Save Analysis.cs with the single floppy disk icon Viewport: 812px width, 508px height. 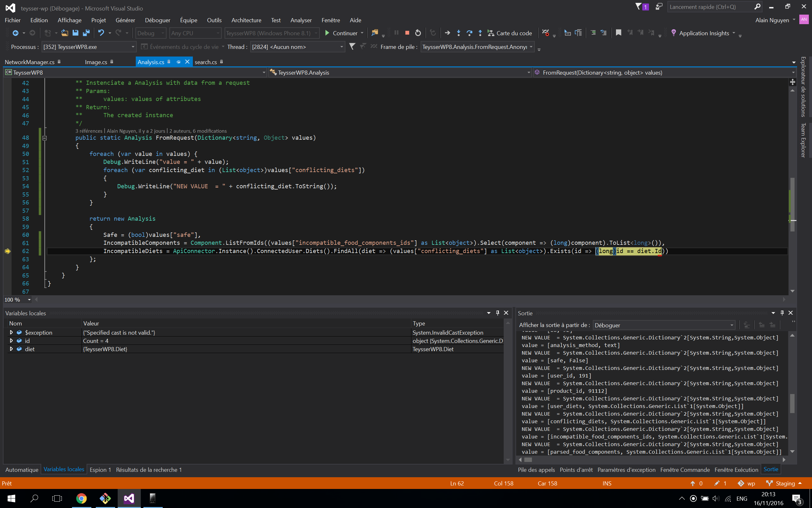point(75,33)
